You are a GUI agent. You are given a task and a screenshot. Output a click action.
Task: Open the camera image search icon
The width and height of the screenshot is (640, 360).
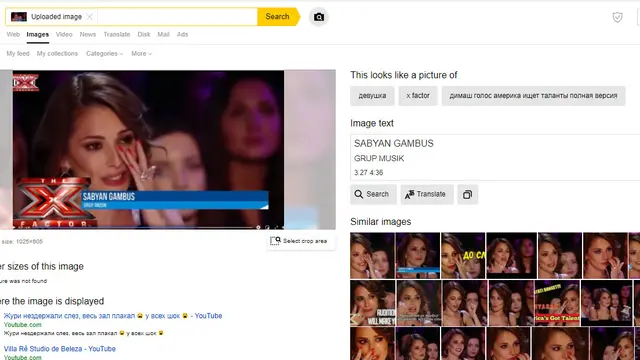[x=319, y=17]
